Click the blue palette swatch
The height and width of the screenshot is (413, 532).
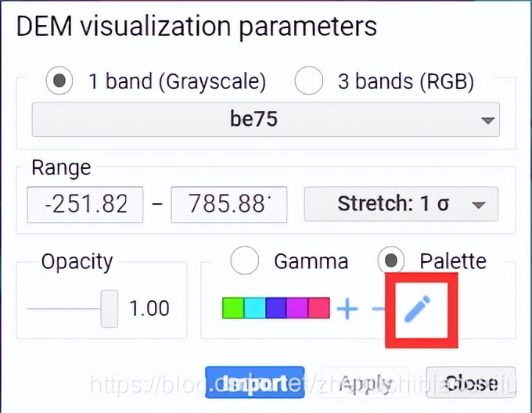275,308
